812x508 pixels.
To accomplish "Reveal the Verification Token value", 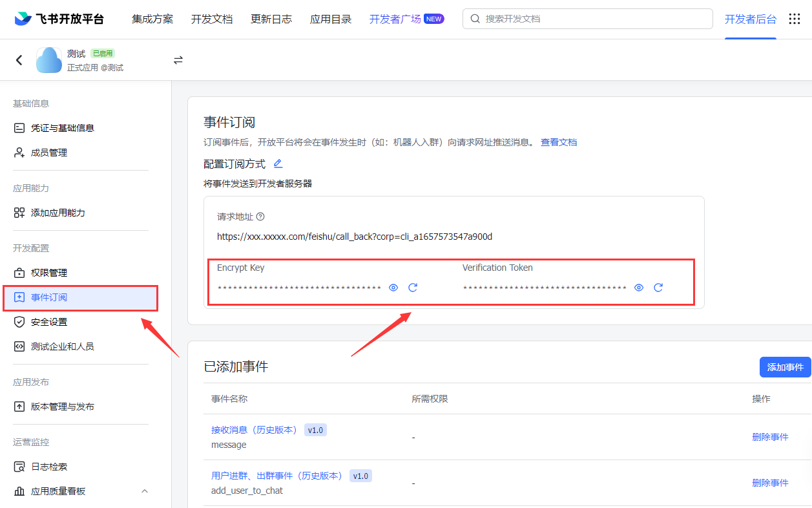I will coord(639,288).
